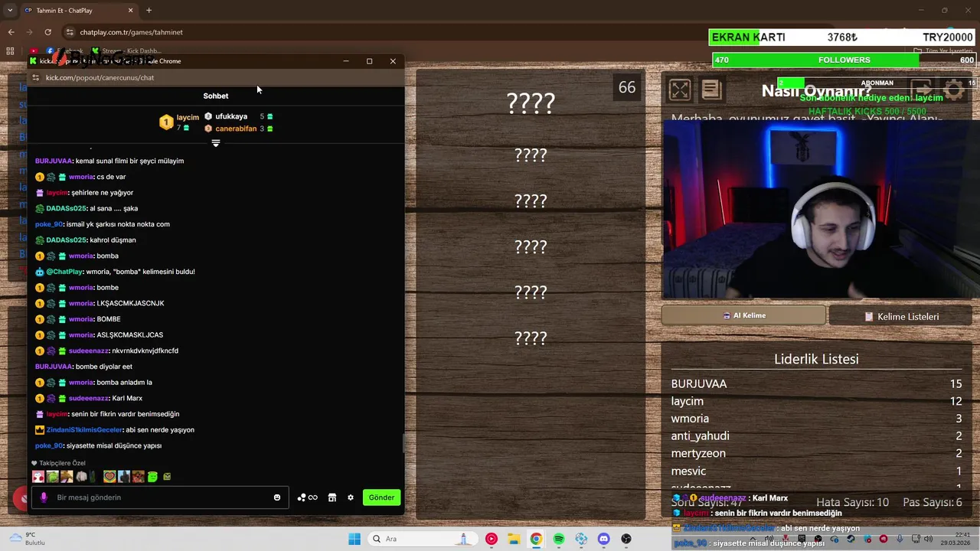Open the Windows Start button

tap(354, 539)
